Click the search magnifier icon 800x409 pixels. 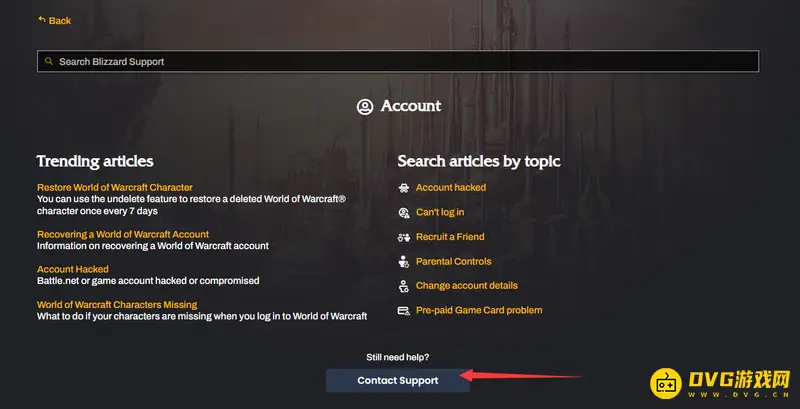click(x=48, y=61)
